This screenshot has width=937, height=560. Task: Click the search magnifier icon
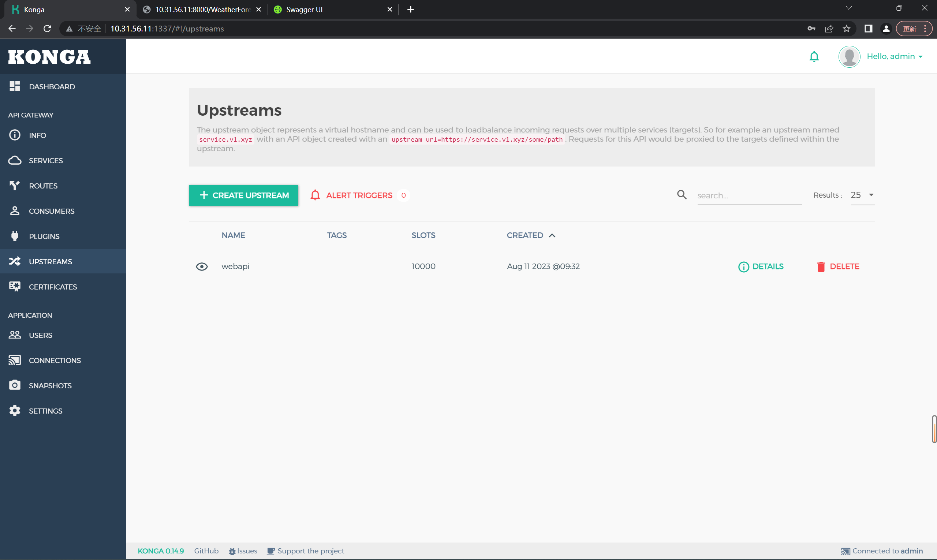(682, 195)
